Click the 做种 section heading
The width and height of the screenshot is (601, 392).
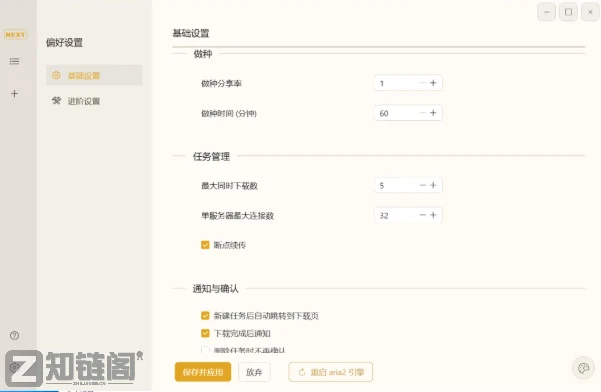(x=203, y=54)
